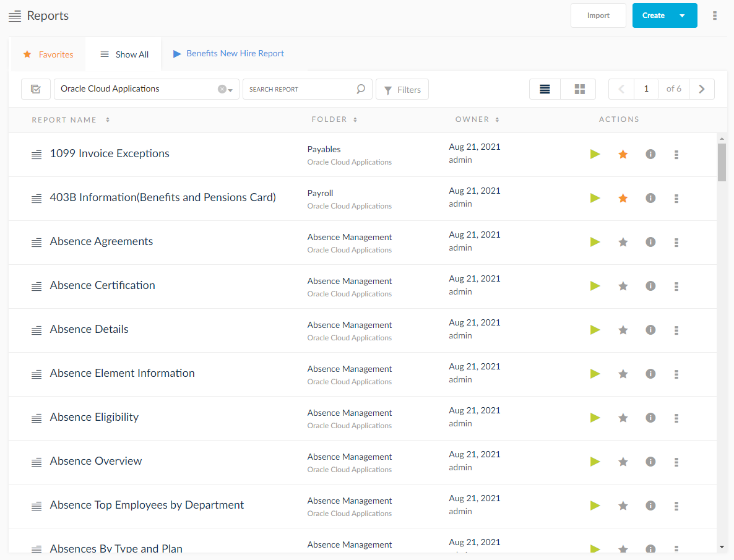Open info for Absence Agreements report
Viewport: 734px width, 560px height.
pyautogui.click(x=650, y=242)
